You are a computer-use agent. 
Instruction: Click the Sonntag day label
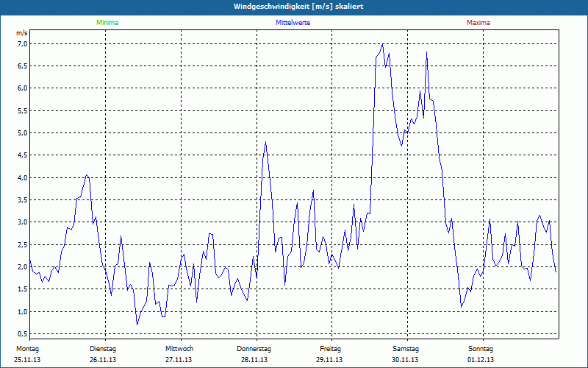pos(481,349)
